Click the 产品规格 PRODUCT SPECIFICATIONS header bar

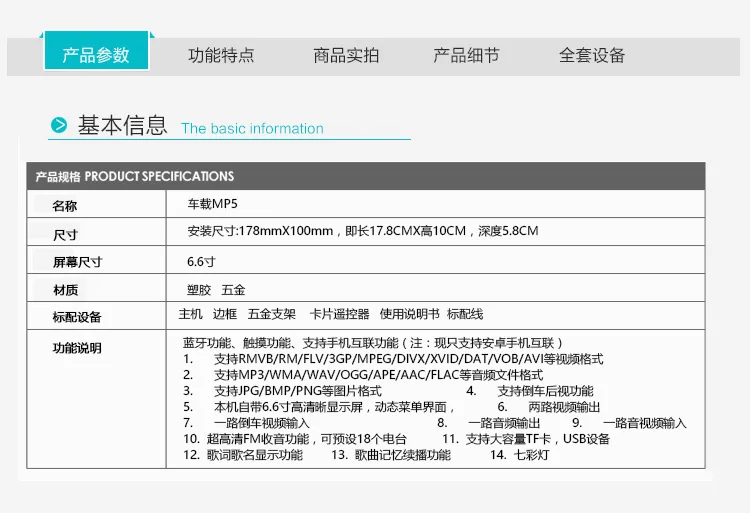(x=366, y=176)
